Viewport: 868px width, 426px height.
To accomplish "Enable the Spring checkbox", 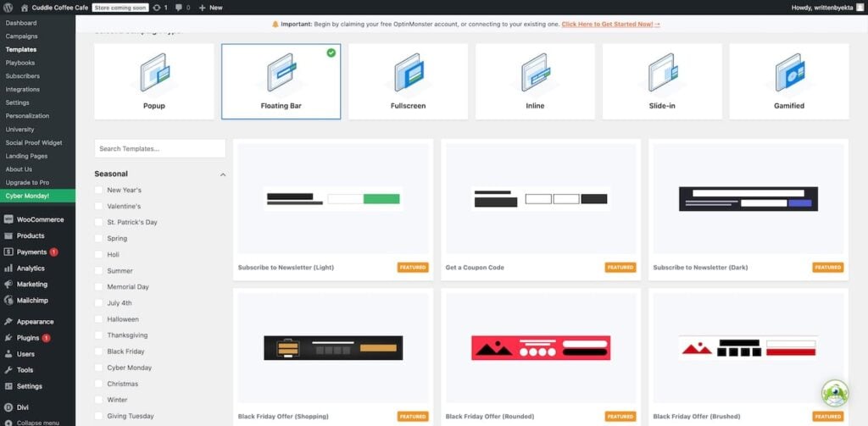I will (x=98, y=239).
